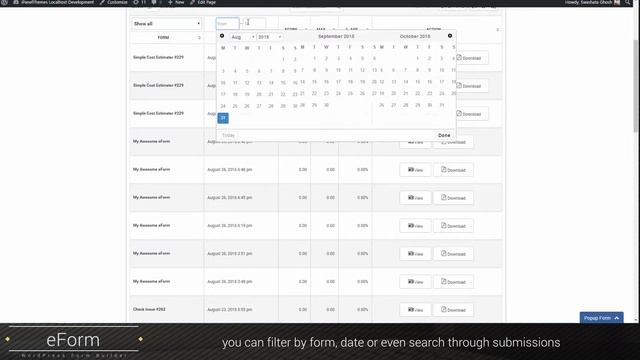Open the Howdy user account menu
Image resolution: width=640 pixels, height=360 pixels.
tap(592, 2)
